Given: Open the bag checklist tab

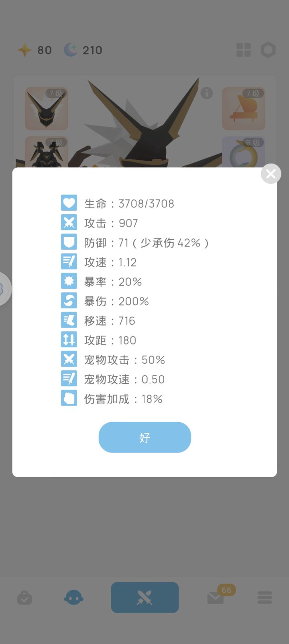Looking at the screenshot, I should click(x=24, y=598).
